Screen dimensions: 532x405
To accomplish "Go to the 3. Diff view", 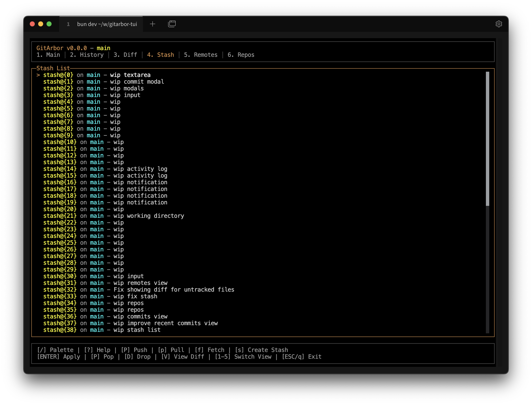I will point(125,55).
